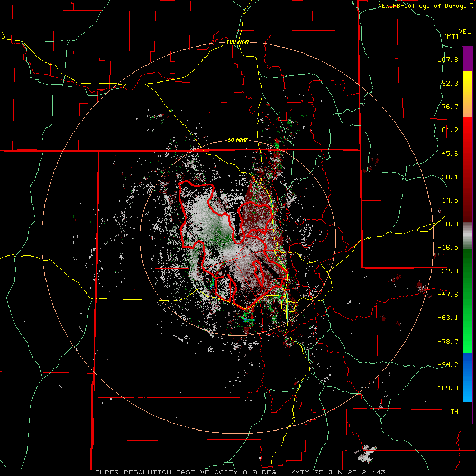Click the TH legend label

(454, 411)
